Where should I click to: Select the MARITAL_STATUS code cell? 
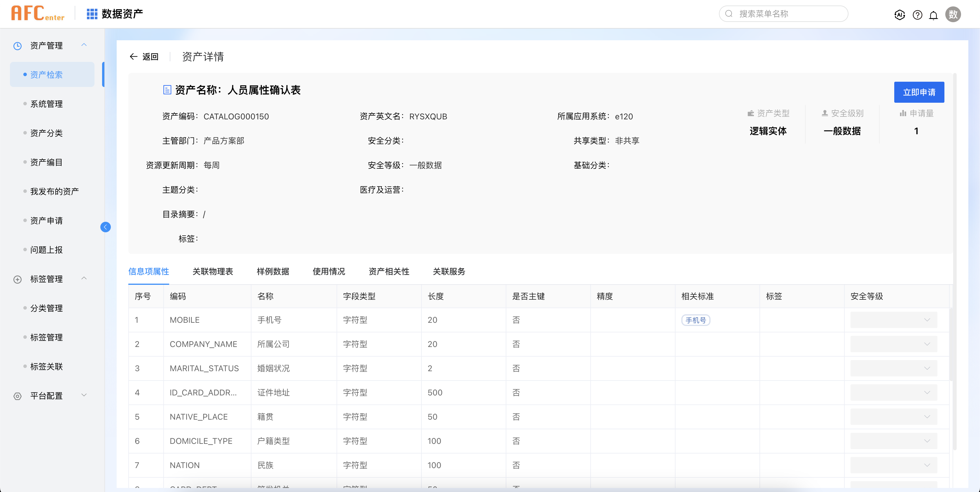tap(207, 368)
